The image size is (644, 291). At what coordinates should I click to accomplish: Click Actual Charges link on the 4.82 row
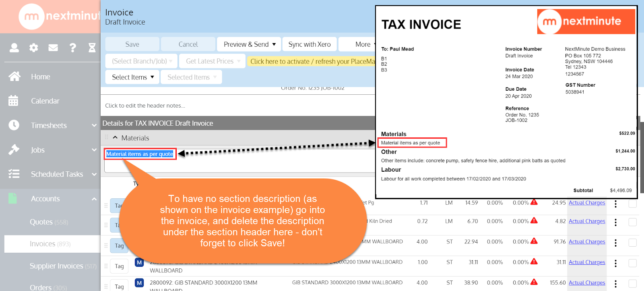pos(587,221)
